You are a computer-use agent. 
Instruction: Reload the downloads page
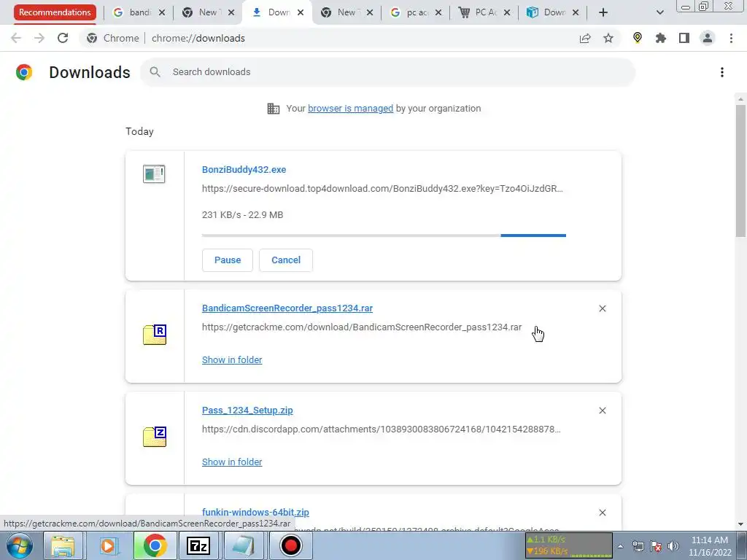[x=63, y=38]
